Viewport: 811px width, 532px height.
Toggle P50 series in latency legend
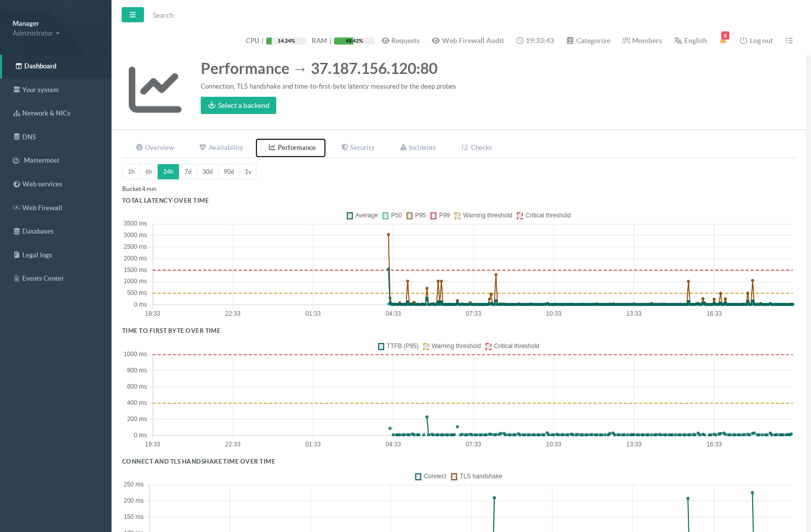tap(392, 215)
